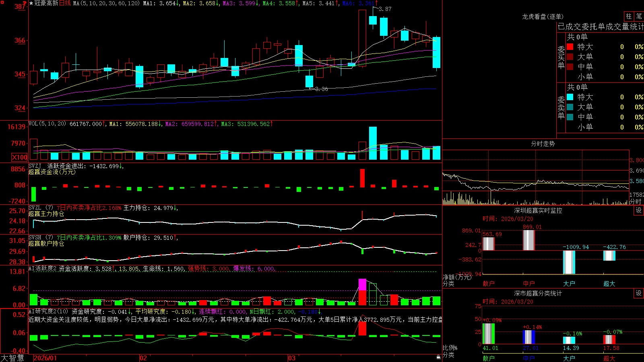This screenshot has width=644, height=362.
Task: Click the AI研究度2(10) indicator title
Action: 48,311
